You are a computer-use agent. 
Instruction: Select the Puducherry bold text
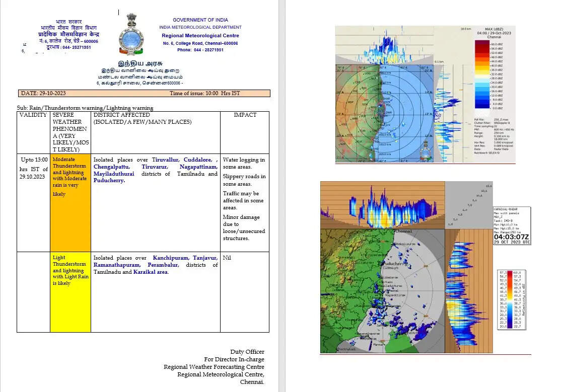click(109, 181)
